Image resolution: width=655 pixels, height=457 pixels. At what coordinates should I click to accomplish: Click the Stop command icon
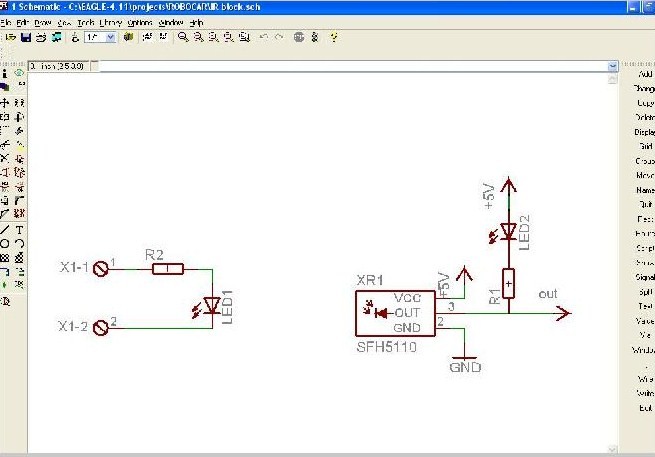coord(299,37)
